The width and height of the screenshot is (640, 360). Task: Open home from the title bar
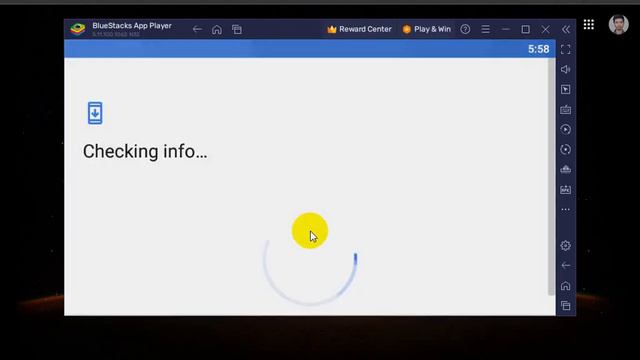217,29
